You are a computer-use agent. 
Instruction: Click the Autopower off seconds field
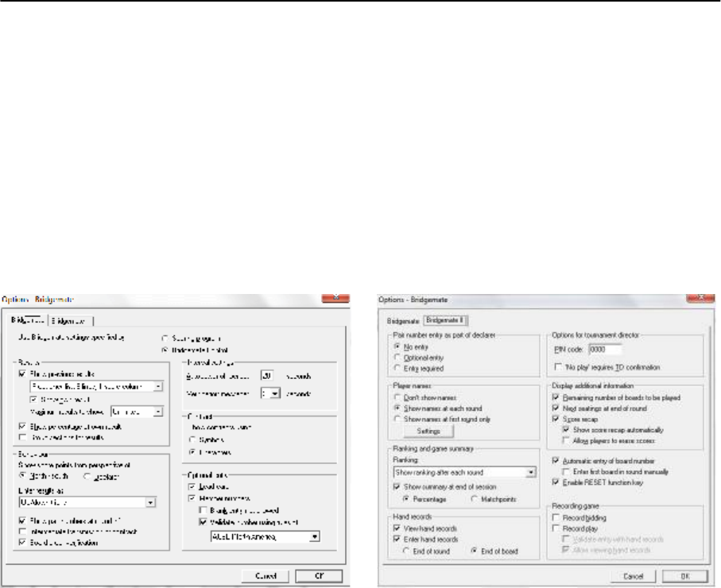click(267, 376)
